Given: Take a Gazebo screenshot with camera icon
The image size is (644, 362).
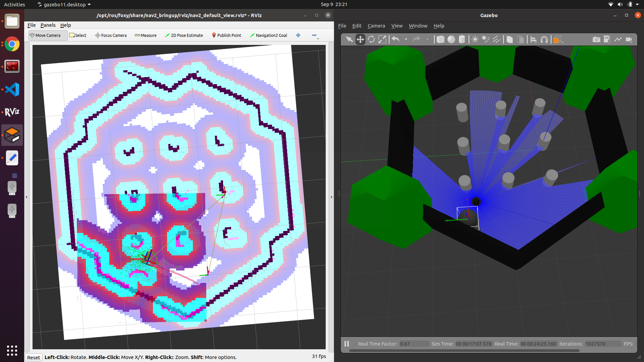Looking at the screenshot, I should click(596, 40).
